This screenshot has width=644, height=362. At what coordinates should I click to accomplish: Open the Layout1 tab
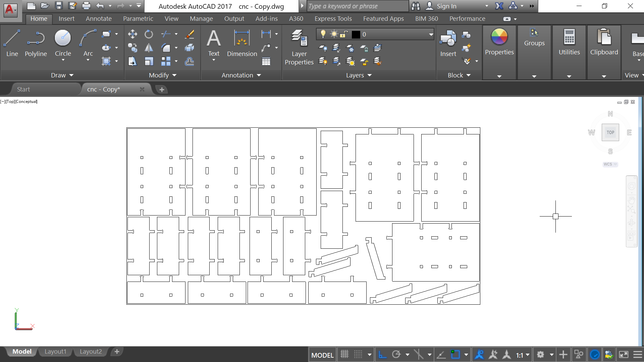pos(55,351)
